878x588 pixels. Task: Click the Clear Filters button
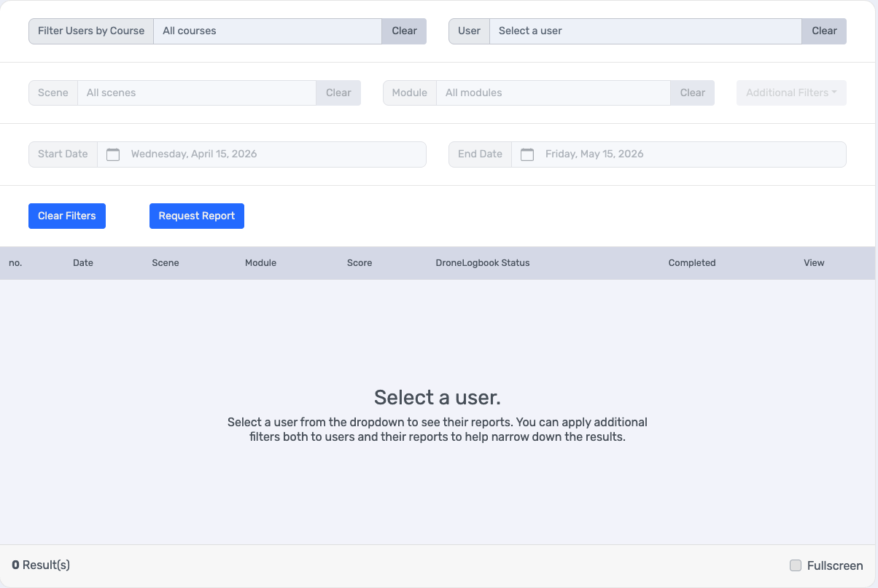pyautogui.click(x=67, y=216)
